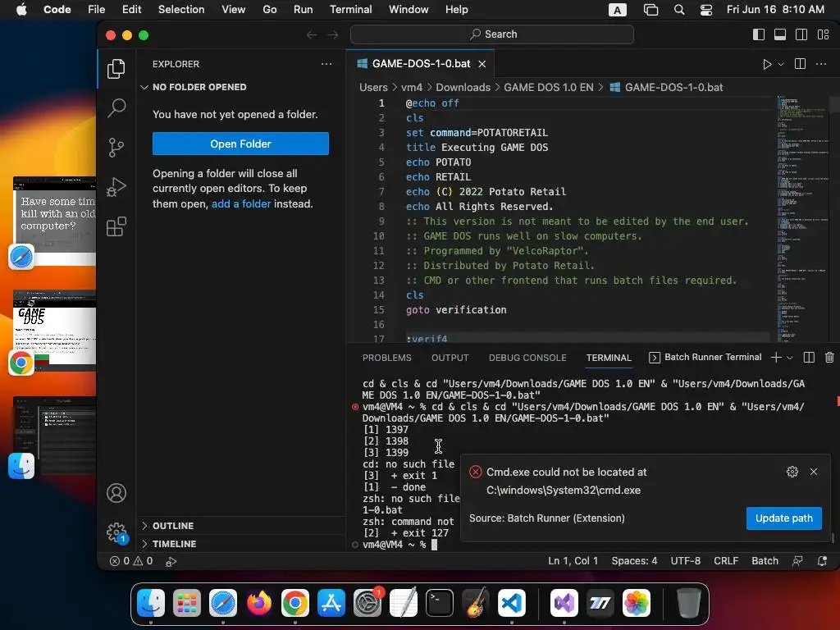
Task: Open the Manage gear in activity bar
Action: (116, 532)
